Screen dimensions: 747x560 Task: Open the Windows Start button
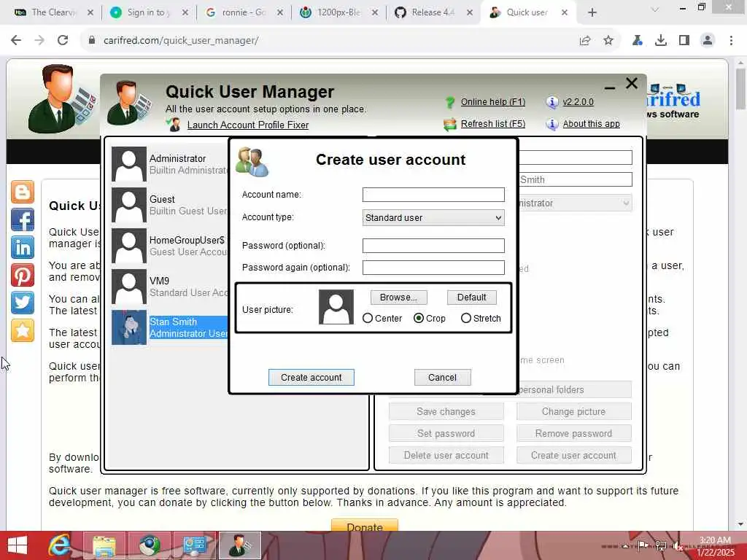click(18, 545)
